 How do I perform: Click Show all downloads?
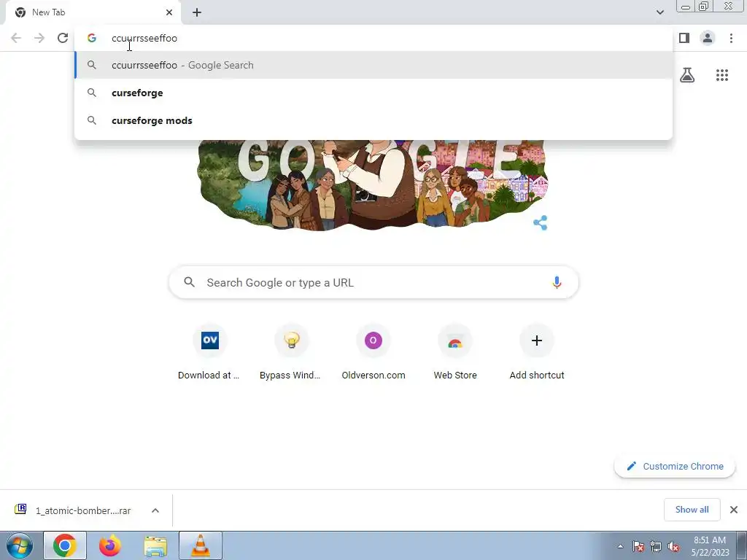click(692, 510)
